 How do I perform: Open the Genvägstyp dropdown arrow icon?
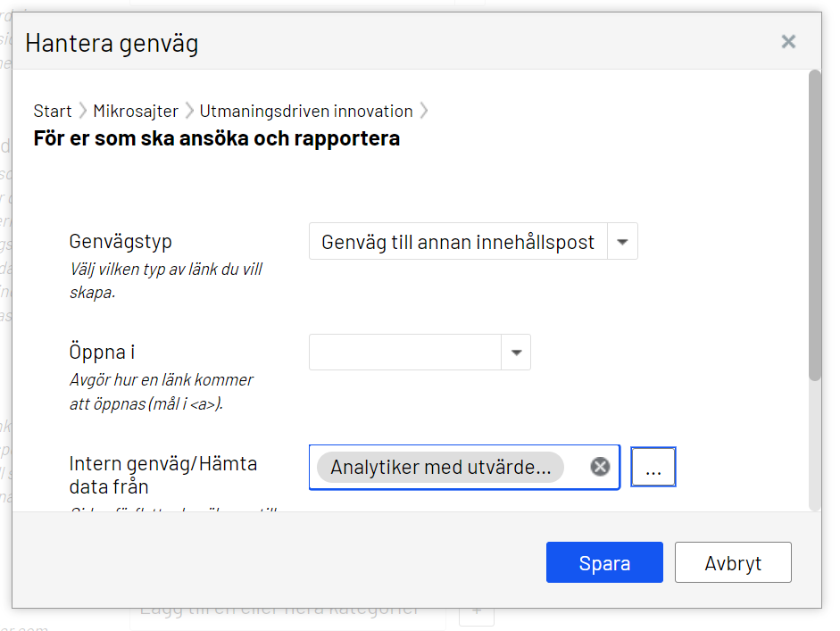tap(622, 241)
